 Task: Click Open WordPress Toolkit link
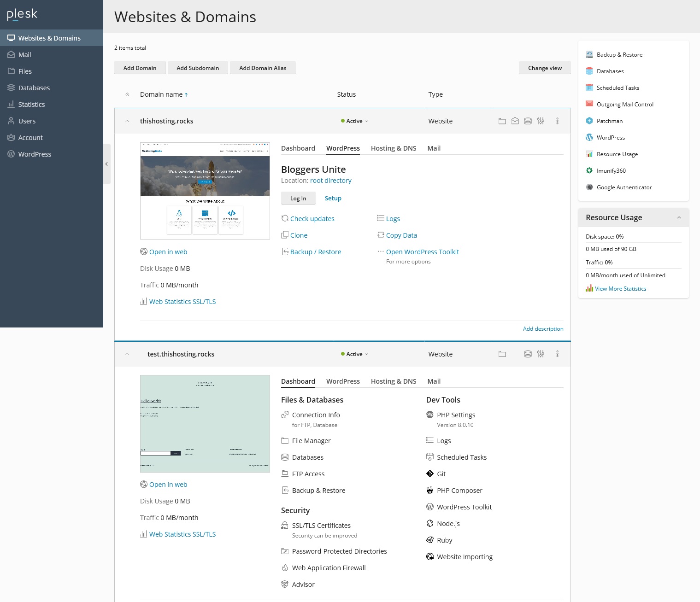[x=423, y=252]
